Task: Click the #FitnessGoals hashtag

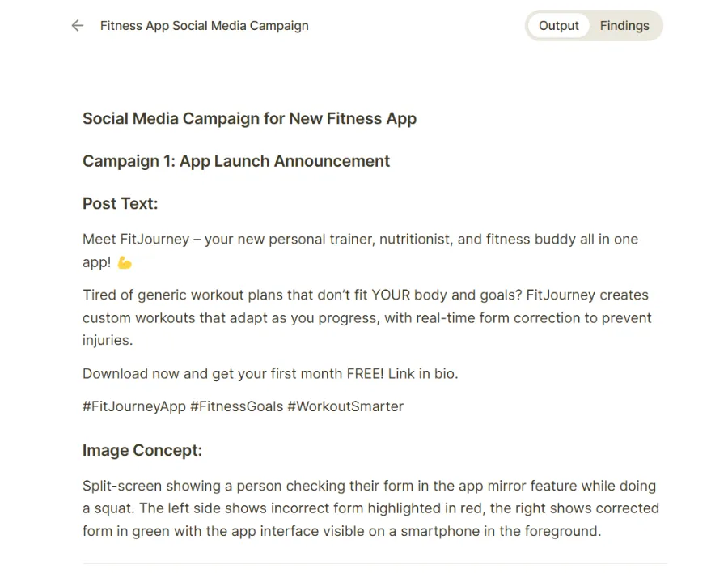Action: (x=236, y=406)
